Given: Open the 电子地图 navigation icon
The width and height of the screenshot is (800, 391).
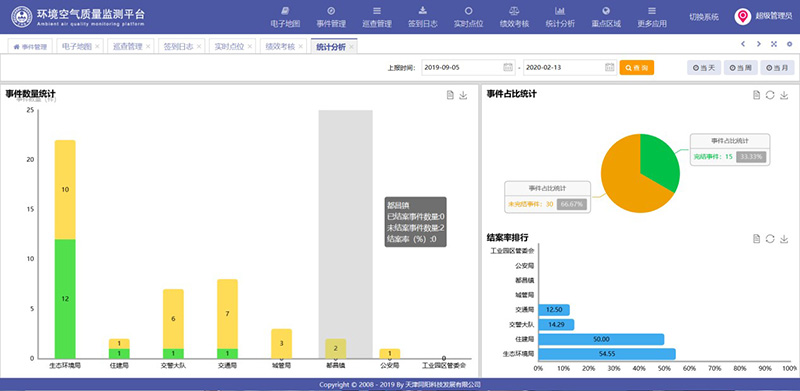Looking at the screenshot, I should click(x=285, y=11).
